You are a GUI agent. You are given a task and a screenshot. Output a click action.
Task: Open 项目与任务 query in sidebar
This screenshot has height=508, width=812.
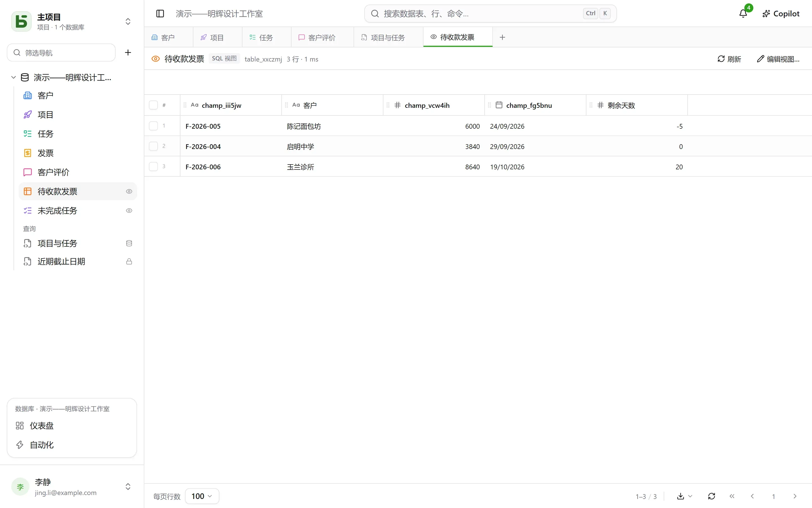point(78,243)
